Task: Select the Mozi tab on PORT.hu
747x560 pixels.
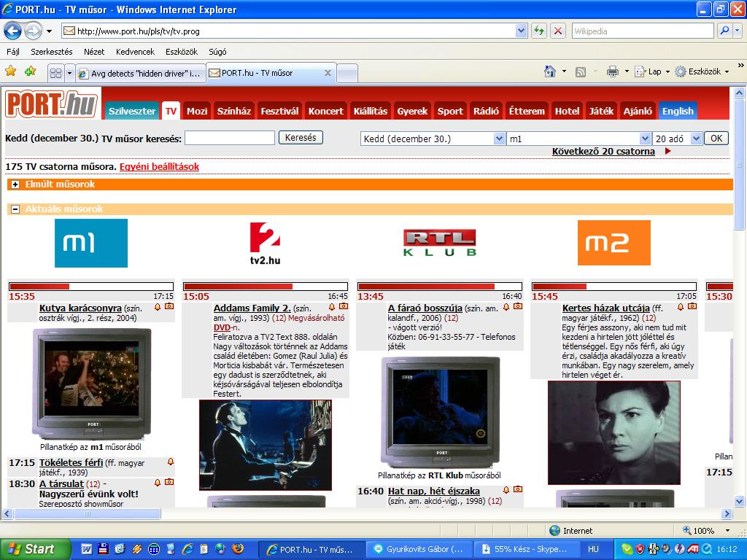Action: pyautogui.click(x=197, y=111)
